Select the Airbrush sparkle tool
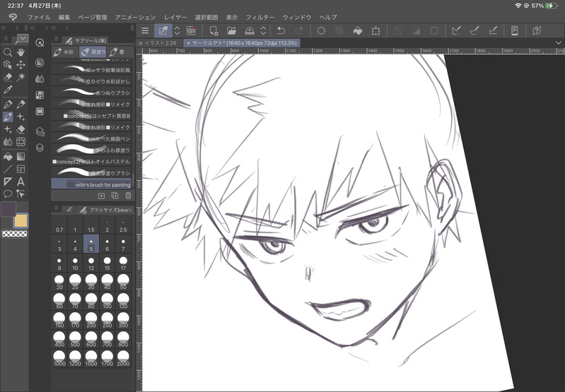 tap(21, 117)
